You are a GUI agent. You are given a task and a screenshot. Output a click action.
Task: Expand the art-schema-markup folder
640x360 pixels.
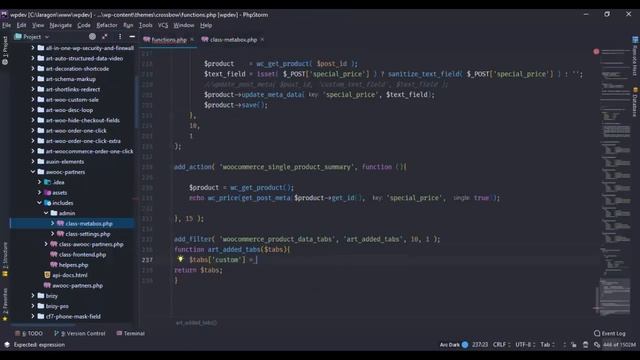click(x=33, y=79)
